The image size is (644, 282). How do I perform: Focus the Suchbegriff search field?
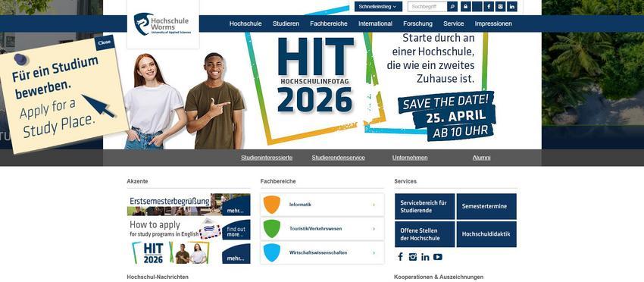click(x=427, y=7)
